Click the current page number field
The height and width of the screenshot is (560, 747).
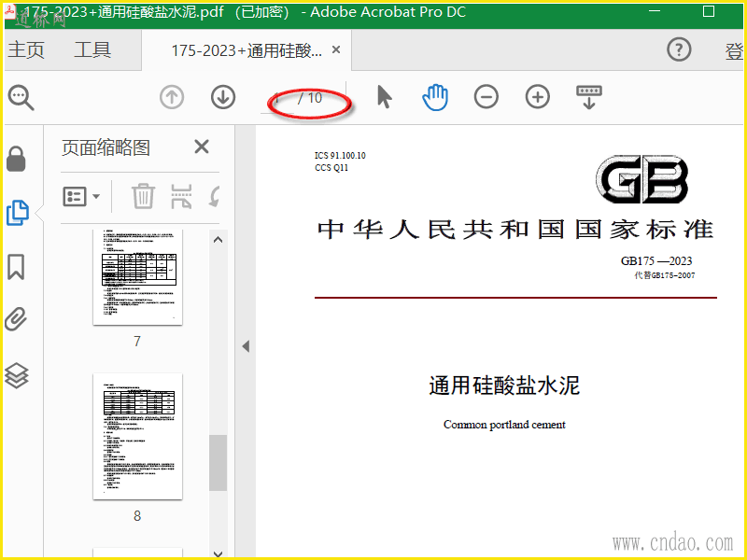[x=277, y=99]
